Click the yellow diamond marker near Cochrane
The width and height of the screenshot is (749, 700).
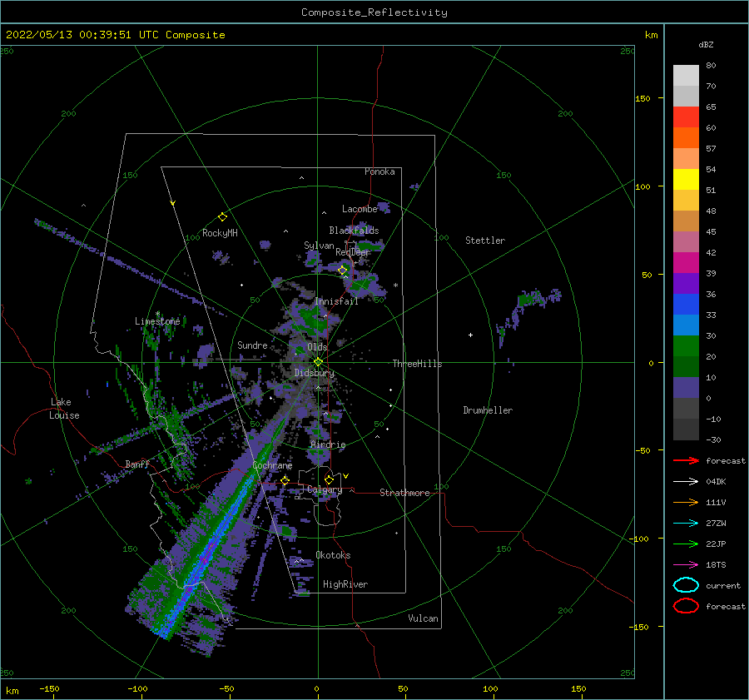click(x=285, y=480)
